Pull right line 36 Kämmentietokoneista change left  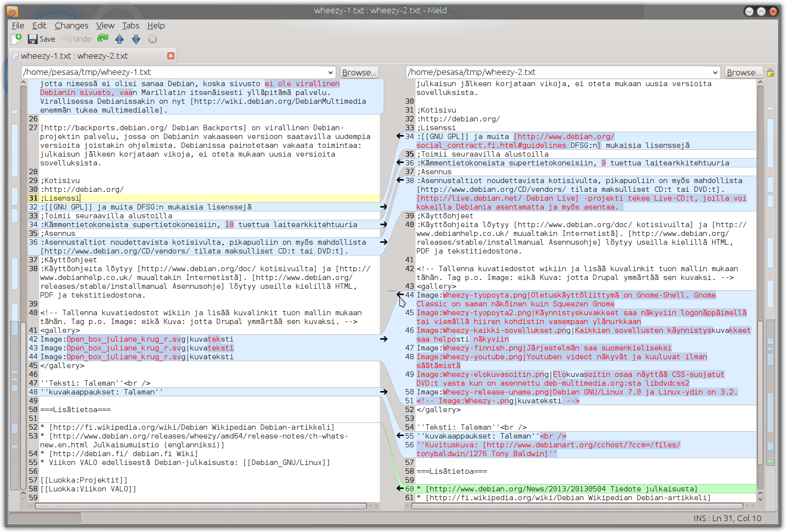400,163
